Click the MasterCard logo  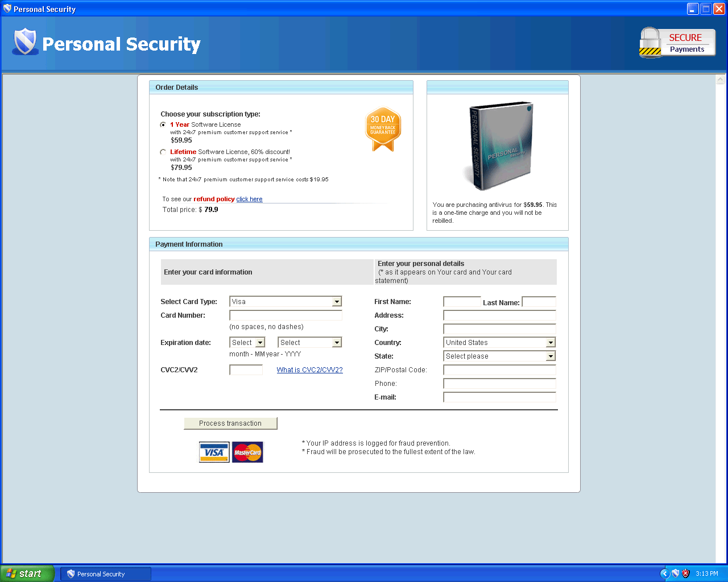247,452
